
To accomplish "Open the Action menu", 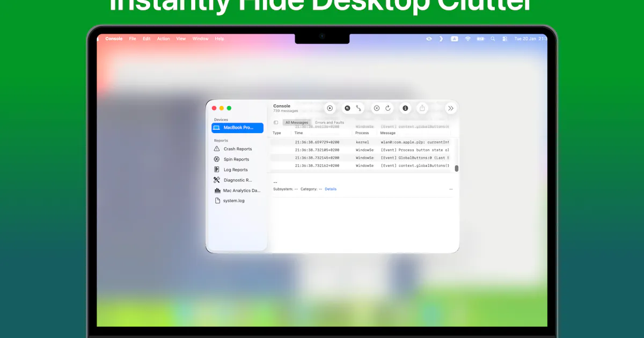I will (164, 39).
